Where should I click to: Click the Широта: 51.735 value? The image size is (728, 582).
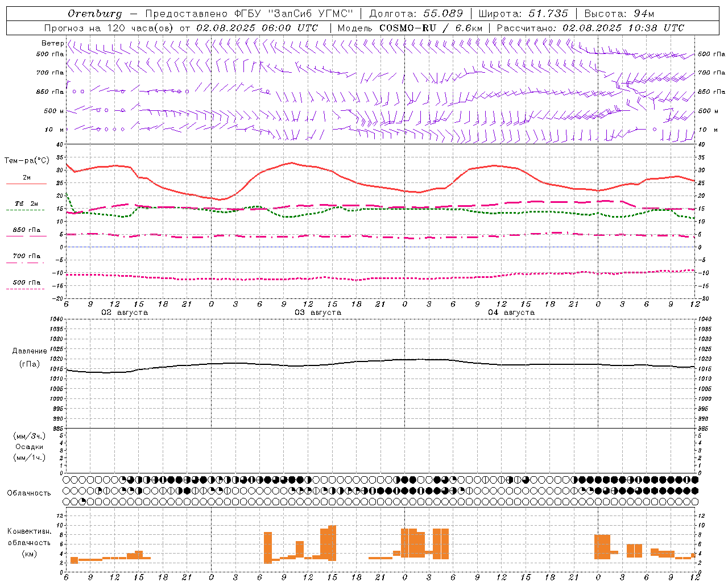point(523,14)
